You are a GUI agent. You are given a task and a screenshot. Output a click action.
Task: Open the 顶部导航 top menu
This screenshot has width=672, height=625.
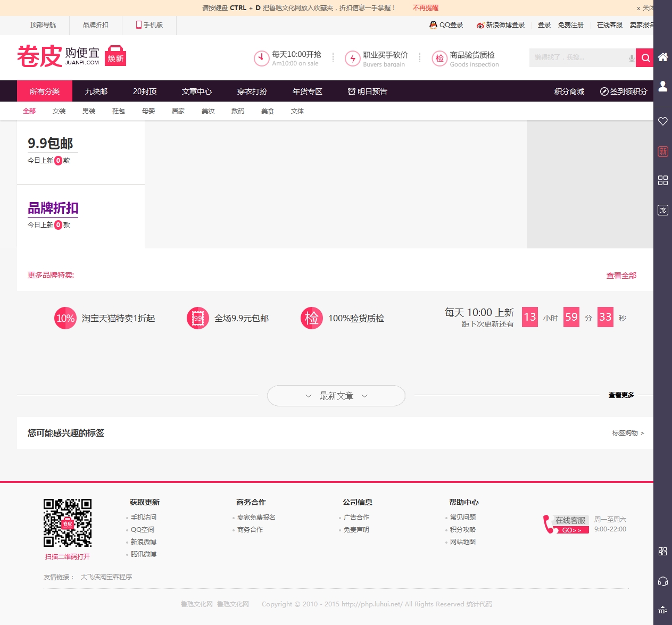43,25
